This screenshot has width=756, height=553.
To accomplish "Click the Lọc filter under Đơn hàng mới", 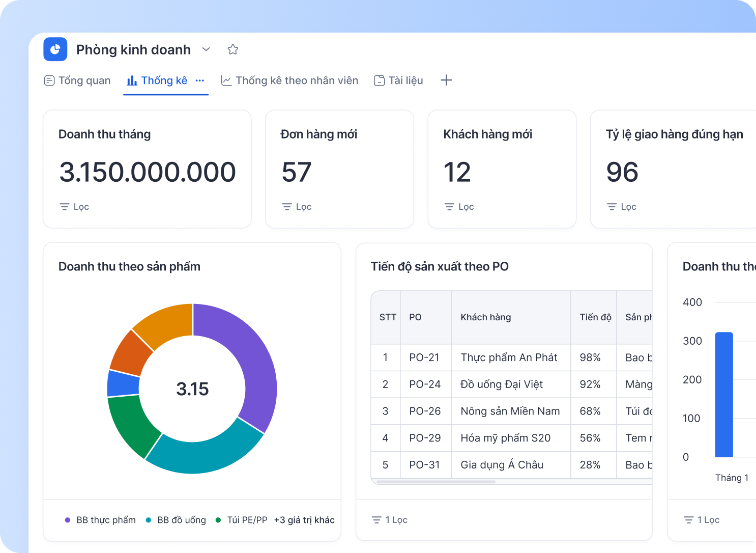I will tap(297, 207).
